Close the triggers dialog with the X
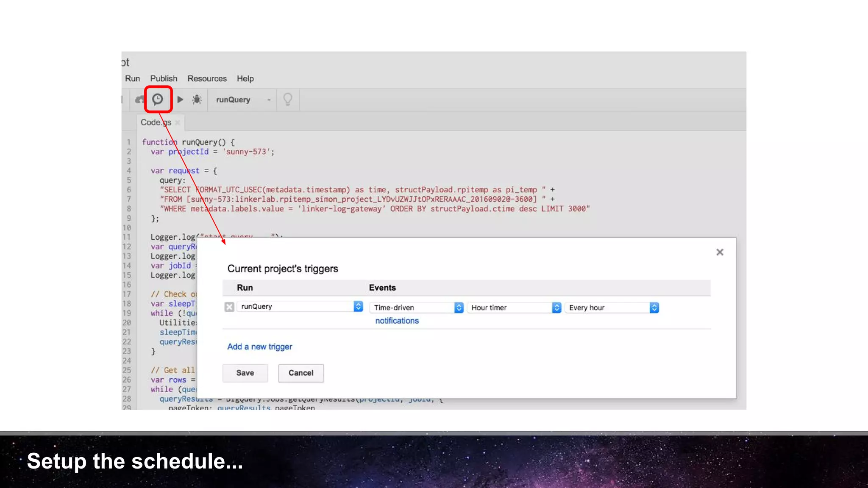 point(720,252)
